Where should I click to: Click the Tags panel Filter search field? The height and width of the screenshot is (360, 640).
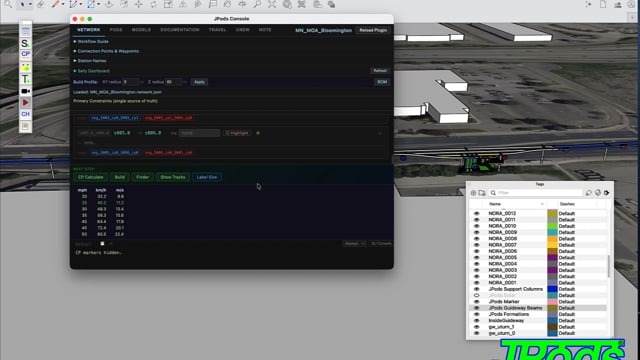click(x=536, y=193)
